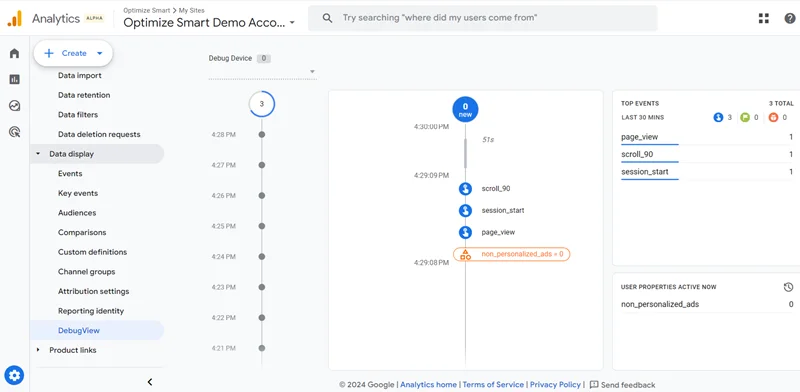Viewport: 800px width, 392px height.
Task: Click the green key events flag icon
Action: (745, 117)
